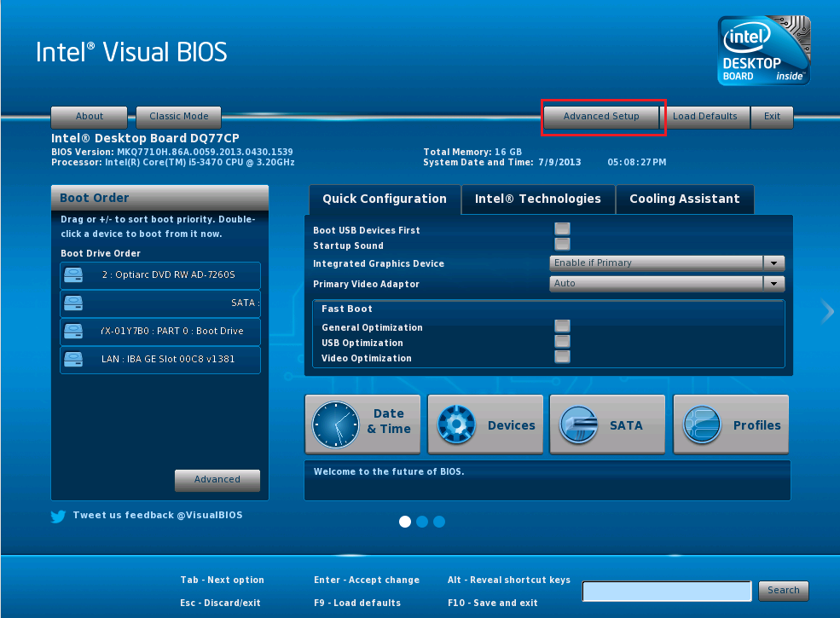Open the Profiles icon
840x618 pixels.
[703, 425]
